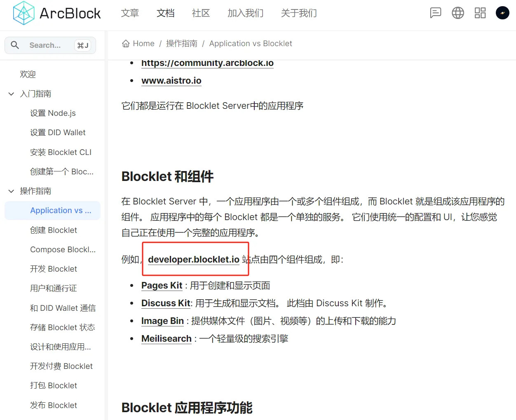This screenshot has height=420, width=516.
Task: Open 设置 Node.js sidebar page
Action: pyautogui.click(x=53, y=113)
